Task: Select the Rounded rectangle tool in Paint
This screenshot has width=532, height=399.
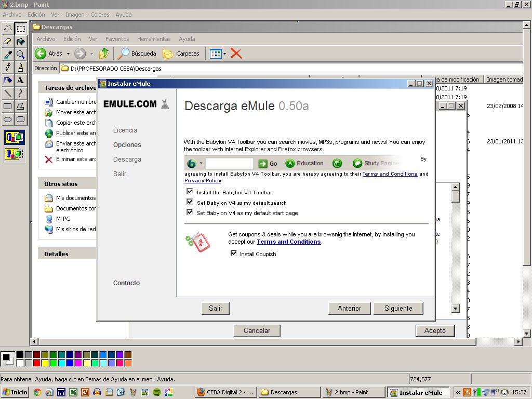Action: pyautogui.click(x=21, y=119)
